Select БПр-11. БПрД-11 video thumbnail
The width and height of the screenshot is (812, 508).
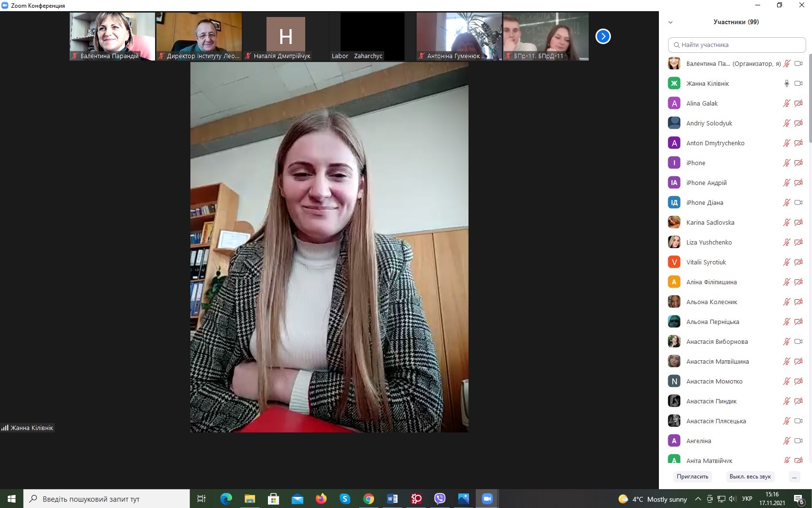click(x=546, y=36)
